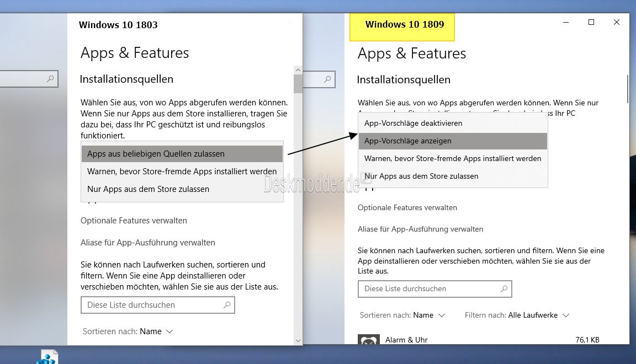The height and width of the screenshot is (364, 636).
Task: Click the scrollbar down arrow in the 1803 window
Action: click(x=298, y=341)
